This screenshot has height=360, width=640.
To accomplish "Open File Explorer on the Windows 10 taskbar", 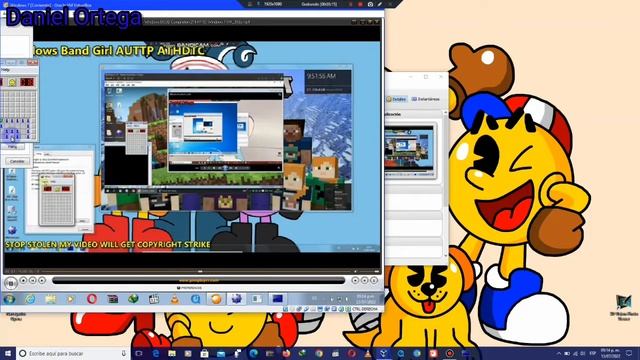I will [172, 353].
